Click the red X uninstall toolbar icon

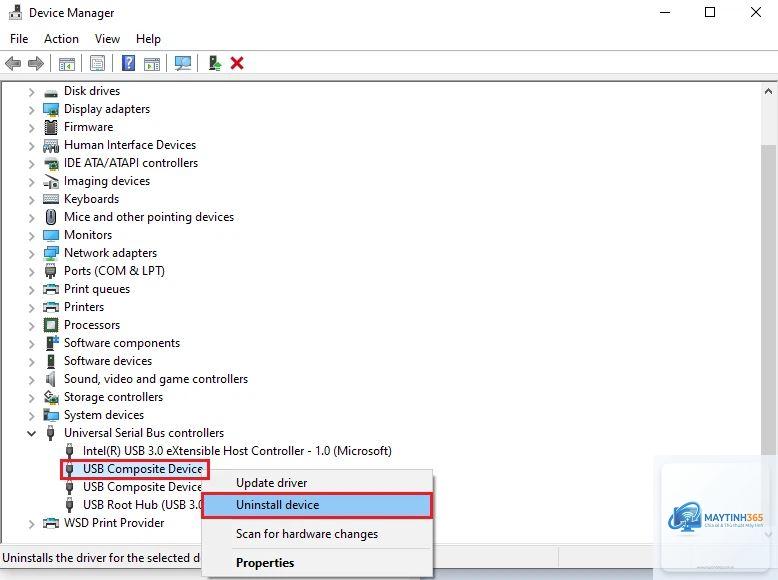click(237, 63)
